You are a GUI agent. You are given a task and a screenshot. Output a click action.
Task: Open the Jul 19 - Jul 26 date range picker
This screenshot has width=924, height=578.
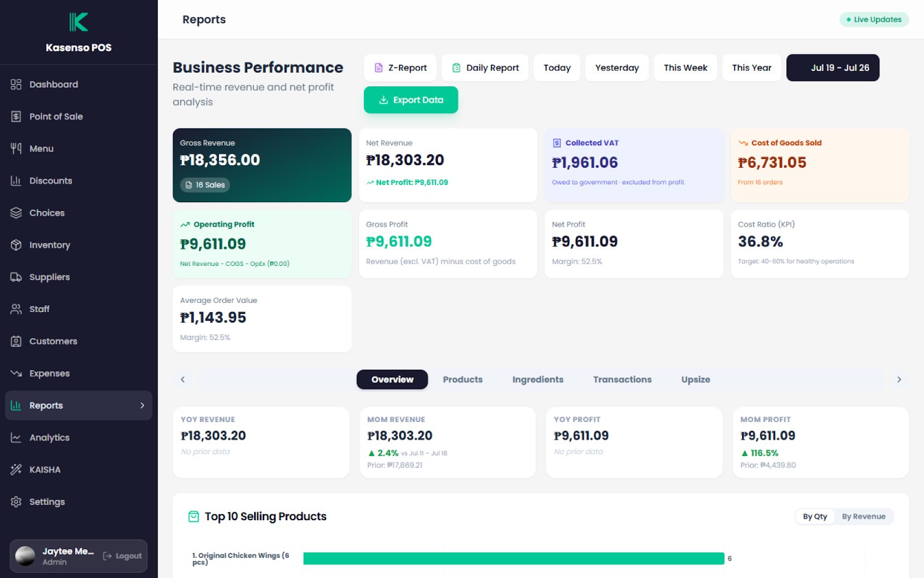point(833,68)
